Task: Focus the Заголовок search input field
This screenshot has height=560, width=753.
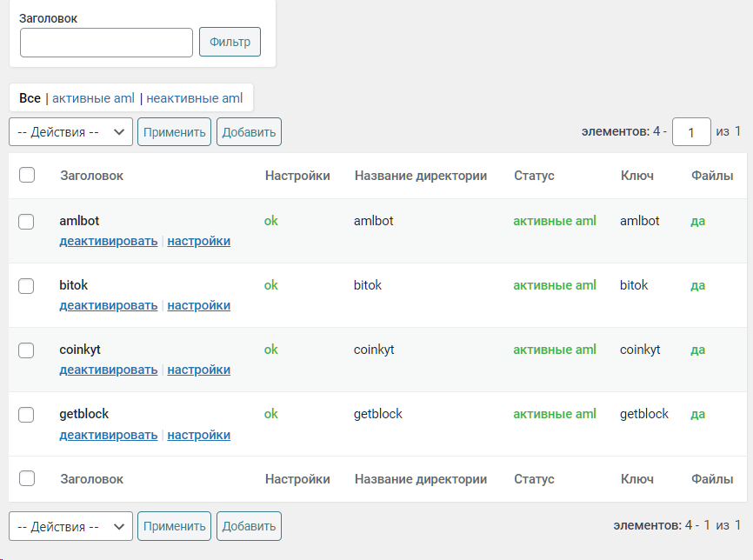Action: coord(106,43)
